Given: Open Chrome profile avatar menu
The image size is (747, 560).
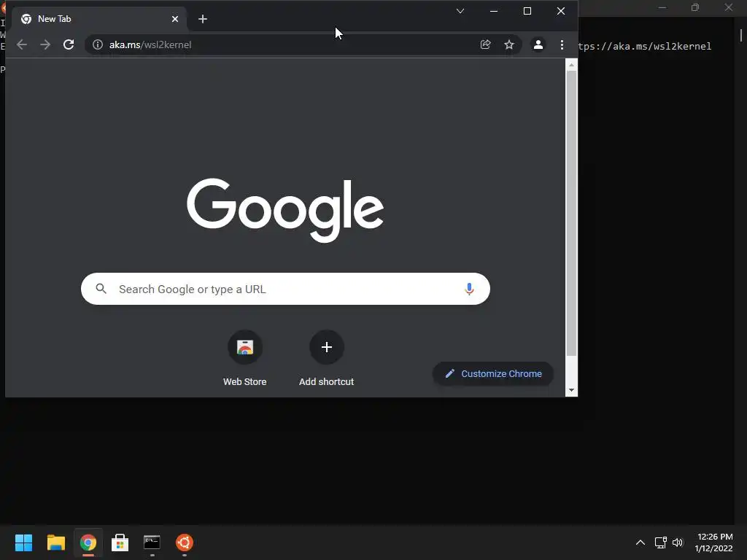Looking at the screenshot, I should (538, 44).
